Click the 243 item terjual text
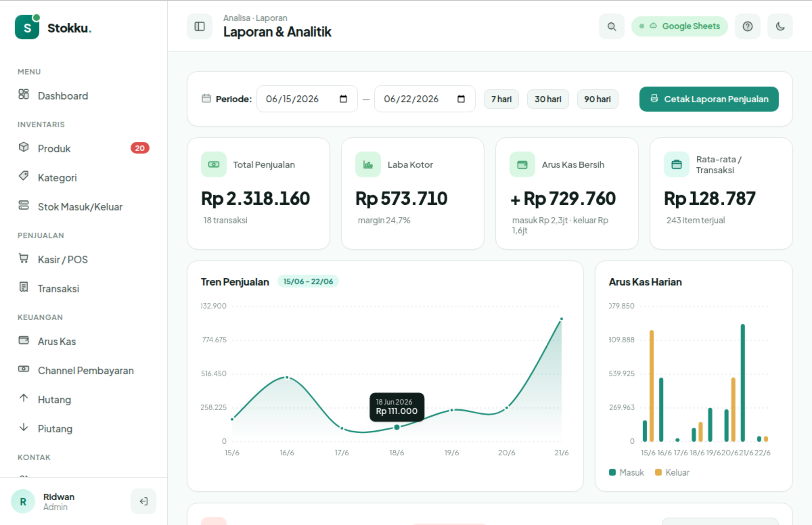Image resolution: width=812 pixels, height=525 pixels. (695, 220)
